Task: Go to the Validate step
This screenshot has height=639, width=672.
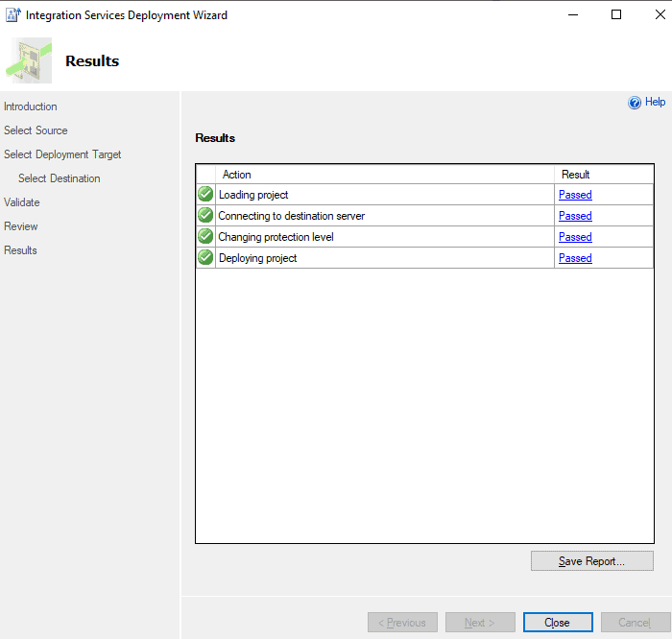Action: [x=22, y=202]
